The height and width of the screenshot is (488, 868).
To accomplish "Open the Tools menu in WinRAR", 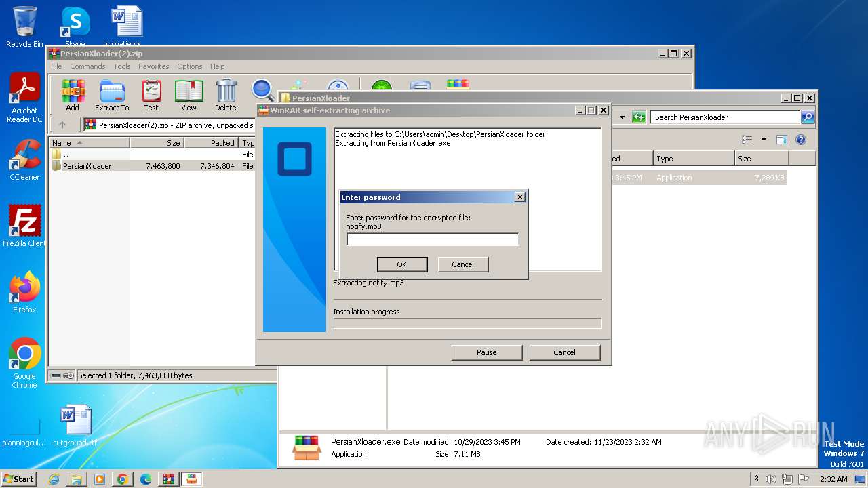I will point(122,66).
